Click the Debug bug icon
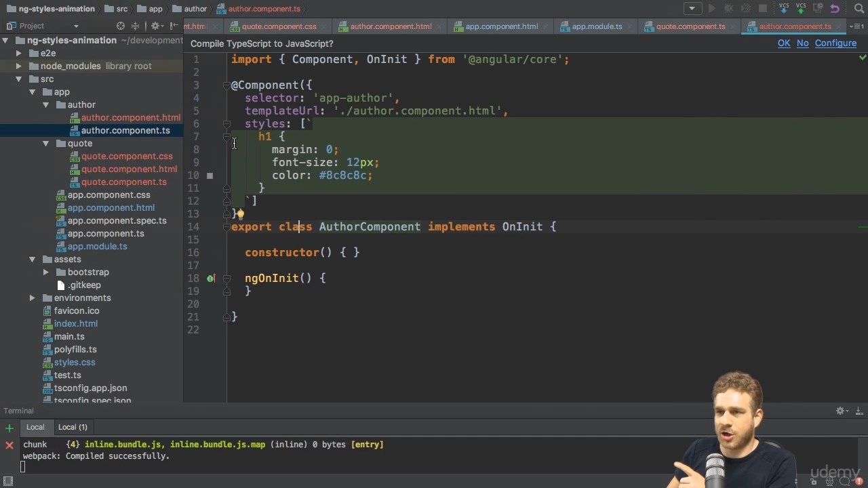Screen dimensions: 868x488 tap(729, 9)
